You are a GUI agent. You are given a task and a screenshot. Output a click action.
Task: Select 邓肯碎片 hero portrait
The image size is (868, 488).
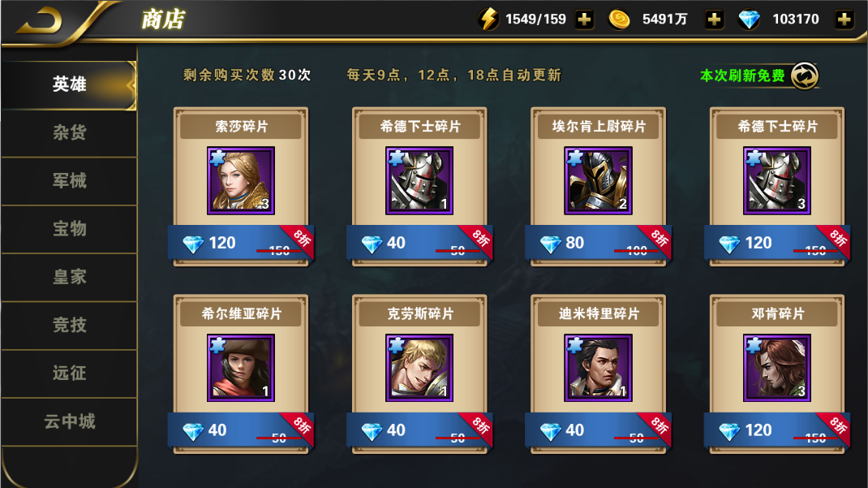tap(776, 368)
